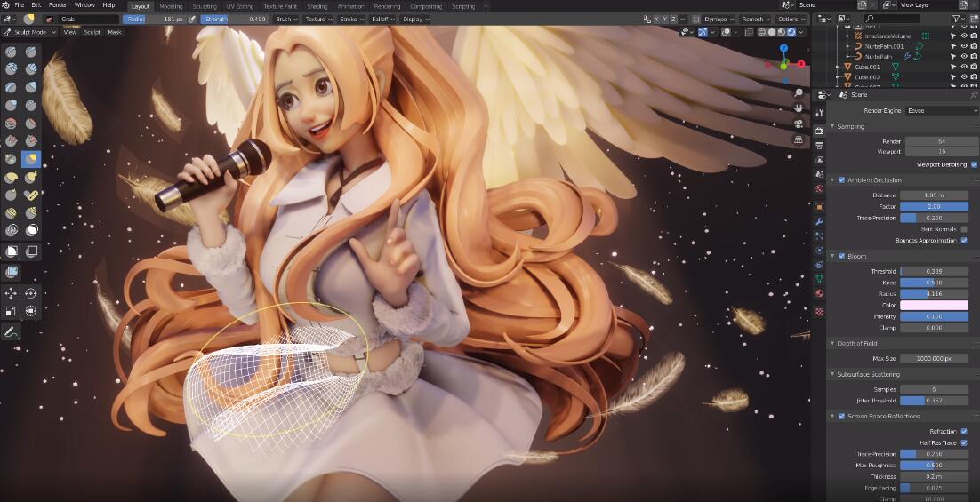This screenshot has height=502, width=980.
Task: Open the Remesh dropdown
Action: pyautogui.click(x=756, y=20)
